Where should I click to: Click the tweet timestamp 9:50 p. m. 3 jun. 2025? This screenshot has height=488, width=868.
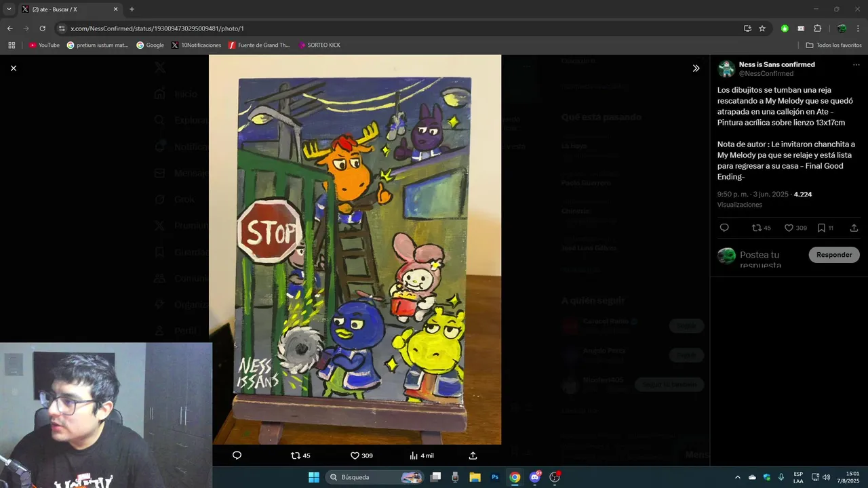(753, 194)
